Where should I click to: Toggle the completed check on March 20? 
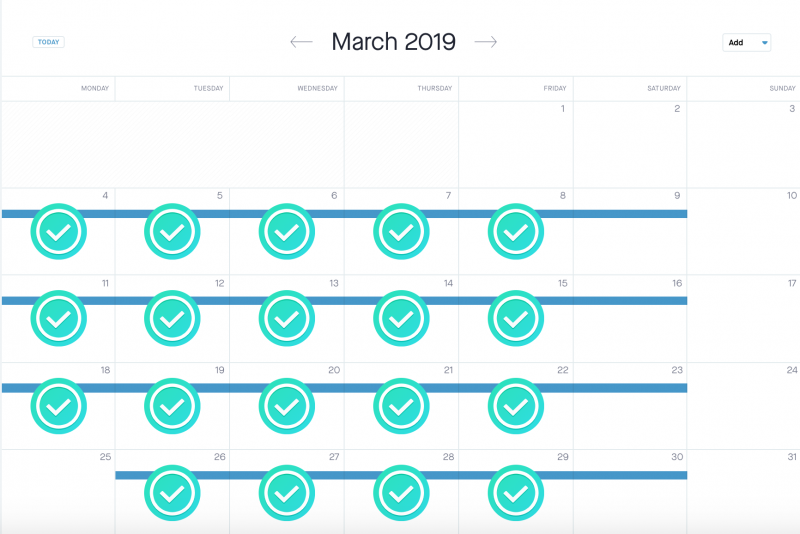[x=287, y=406]
